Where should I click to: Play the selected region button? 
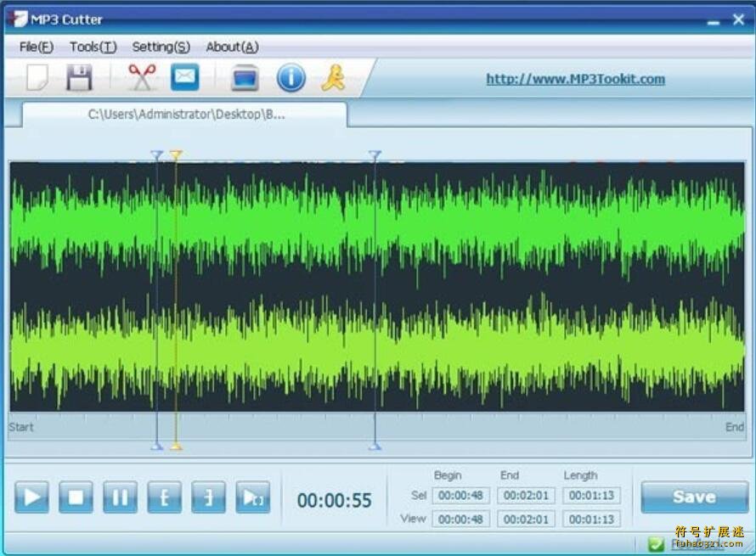pos(252,497)
